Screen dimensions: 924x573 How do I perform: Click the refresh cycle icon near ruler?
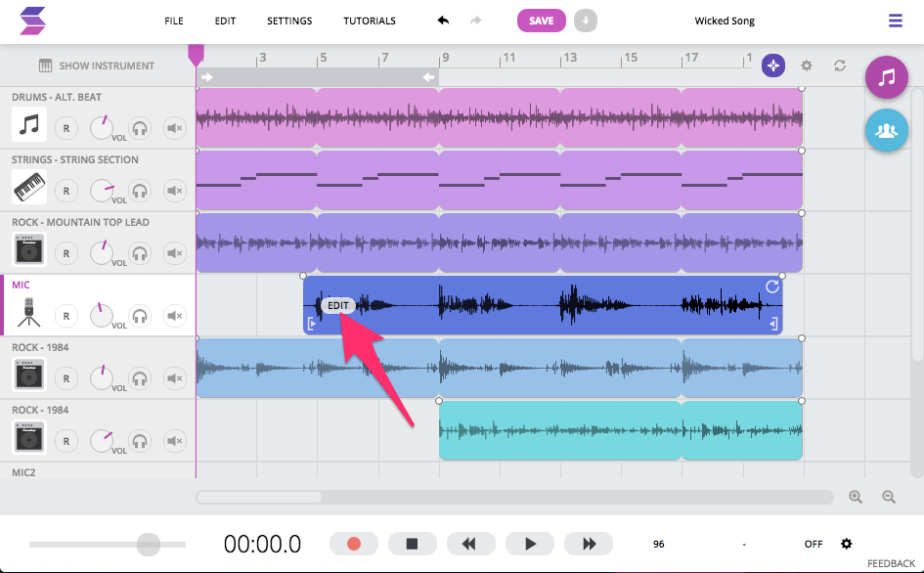pyautogui.click(x=840, y=66)
